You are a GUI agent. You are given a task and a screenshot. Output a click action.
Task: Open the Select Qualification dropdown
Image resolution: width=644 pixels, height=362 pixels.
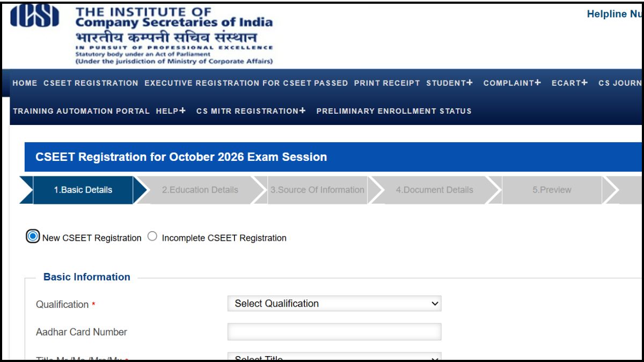click(x=334, y=304)
